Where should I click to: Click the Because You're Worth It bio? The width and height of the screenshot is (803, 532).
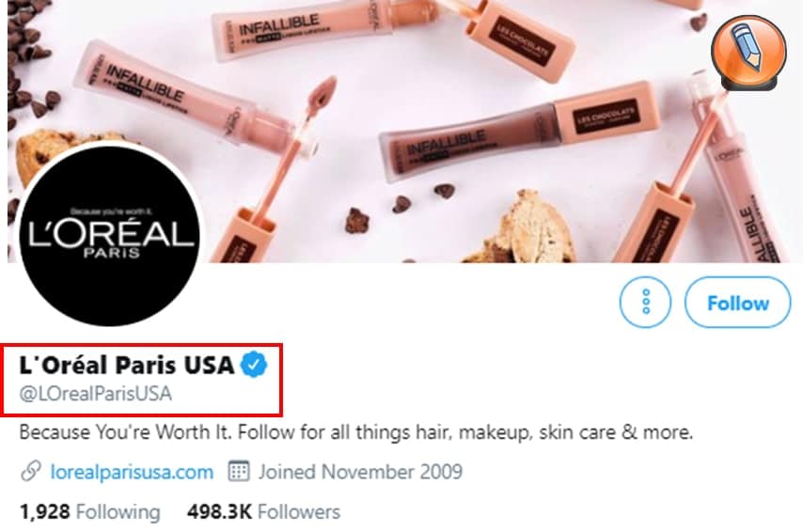(x=356, y=432)
